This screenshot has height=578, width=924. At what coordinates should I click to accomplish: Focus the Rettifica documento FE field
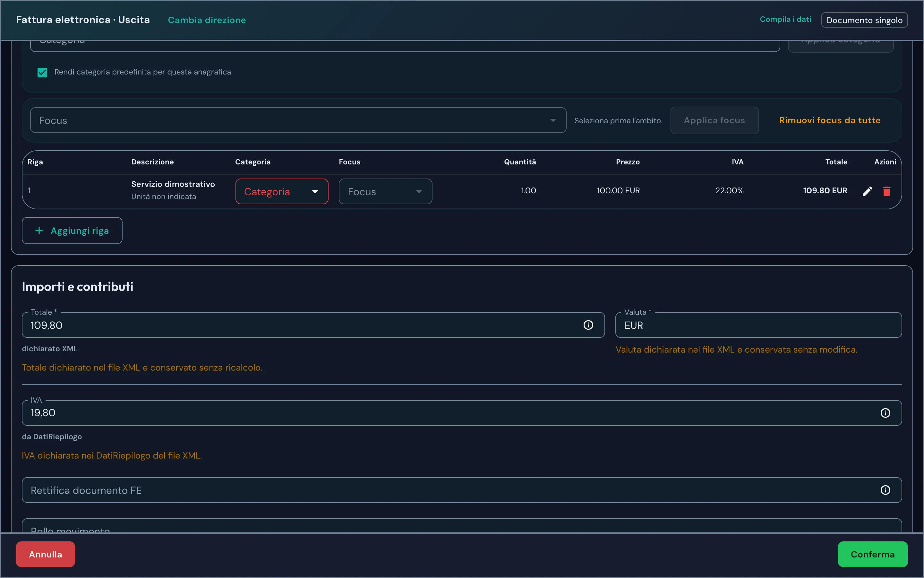click(x=462, y=490)
